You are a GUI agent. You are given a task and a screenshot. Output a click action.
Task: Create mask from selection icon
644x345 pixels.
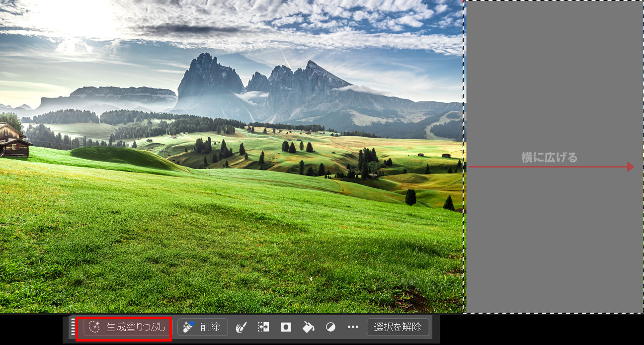pyautogui.click(x=286, y=327)
